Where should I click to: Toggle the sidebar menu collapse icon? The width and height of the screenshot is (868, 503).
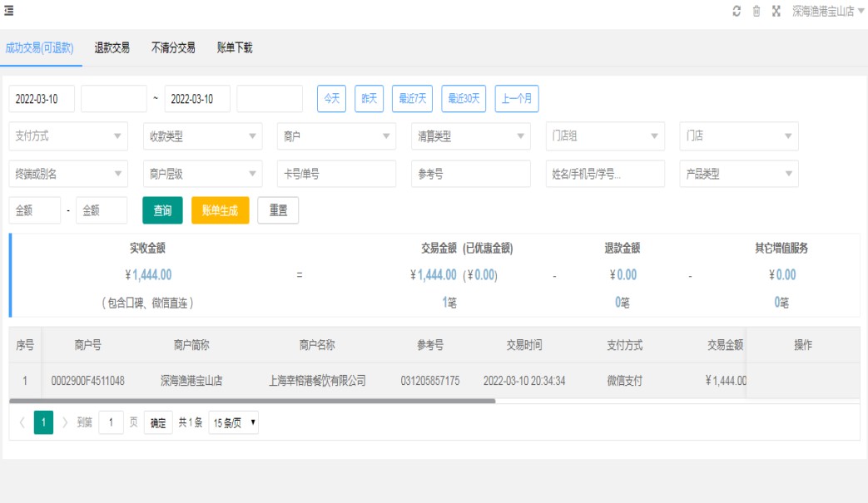click(9, 10)
